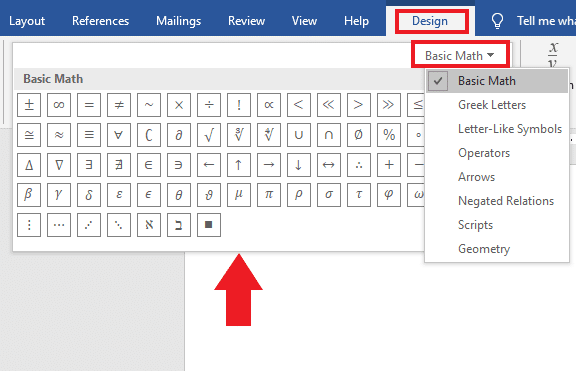Insert the Greek pi symbol
Screen dimensions: 576x371
point(269,195)
